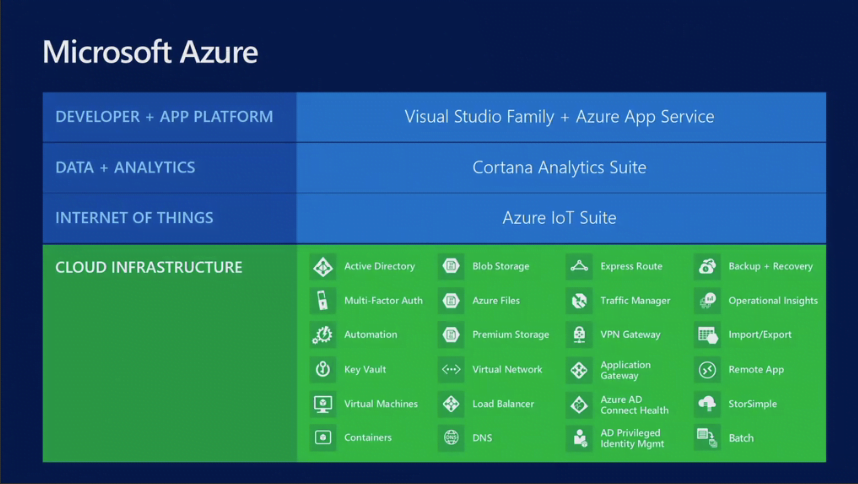The width and height of the screenshot is (858, 484).
Task: Click the Containers icon
Action: (323, 438)
